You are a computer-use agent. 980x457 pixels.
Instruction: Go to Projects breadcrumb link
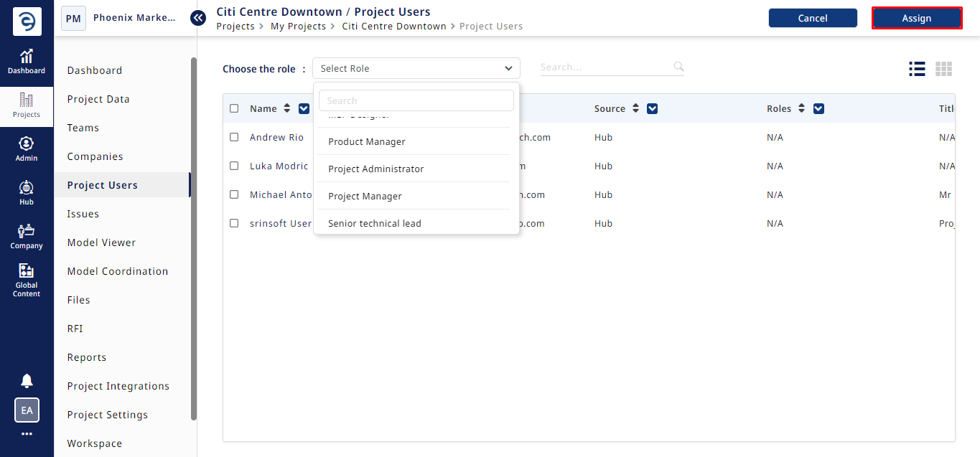[235, 26]
